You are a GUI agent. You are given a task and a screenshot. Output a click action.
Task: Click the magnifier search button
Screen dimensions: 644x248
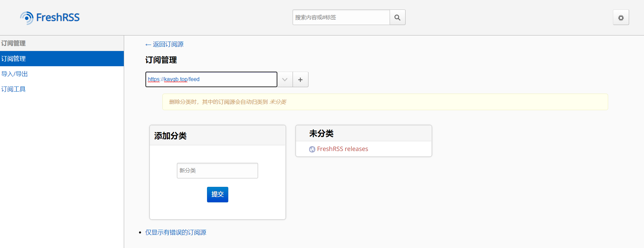point(397,18)
